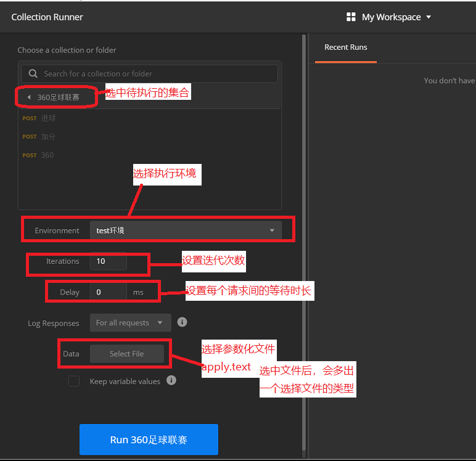Click Run 360足球联赛 button

(149, 439)
